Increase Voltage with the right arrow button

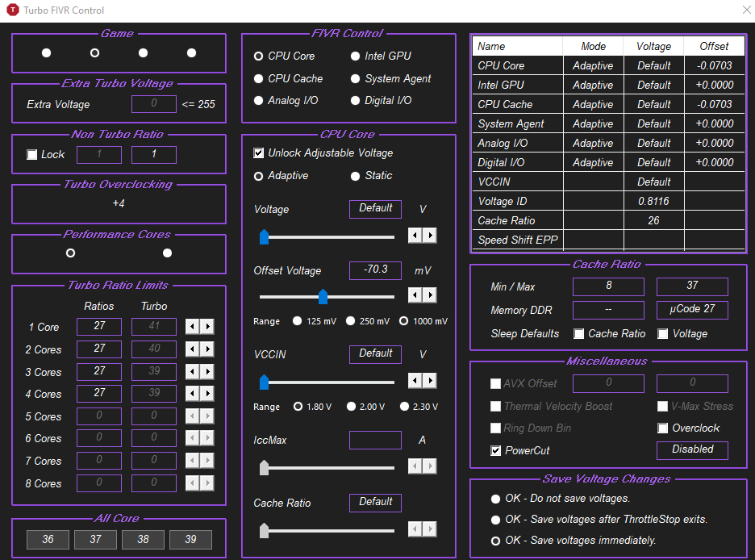(x=430, y=236)
